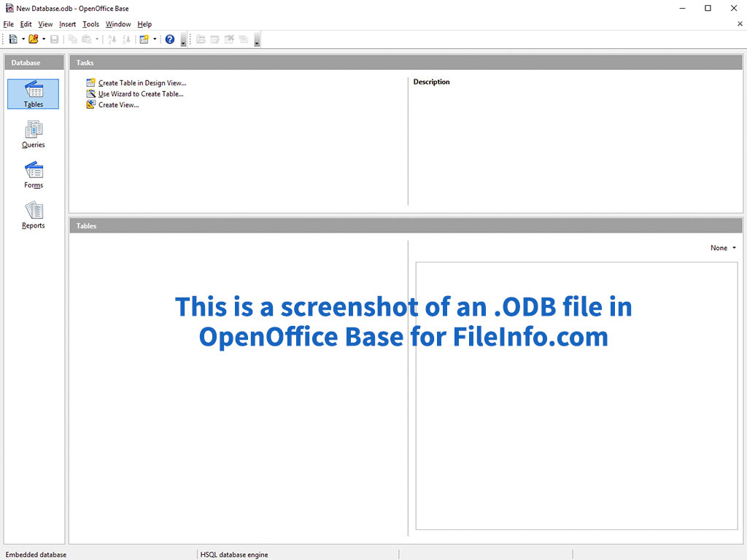Click the New document toolbar icon
Image resolution: width=747 pixels, height=560 pixels.
coord(13,39)
